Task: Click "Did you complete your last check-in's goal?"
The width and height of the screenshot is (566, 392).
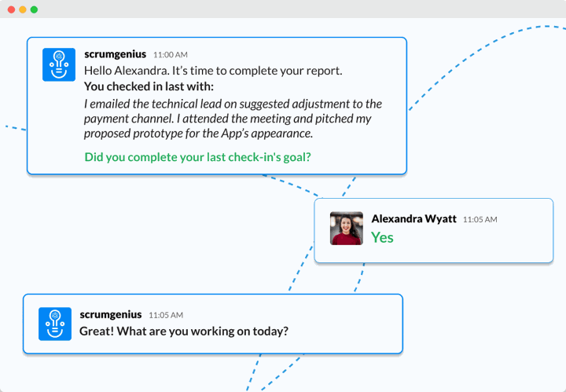Action: pyautogui.click(x=197, y=157)
